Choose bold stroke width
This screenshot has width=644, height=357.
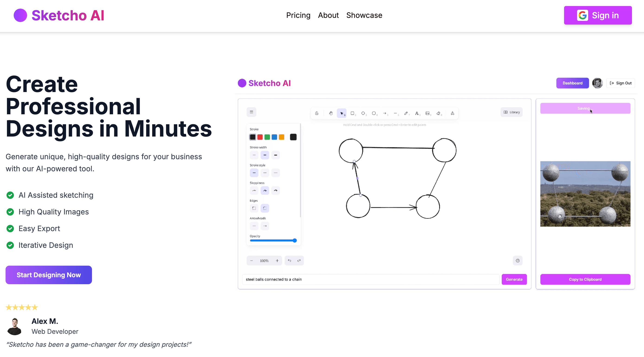click(265, 155)
